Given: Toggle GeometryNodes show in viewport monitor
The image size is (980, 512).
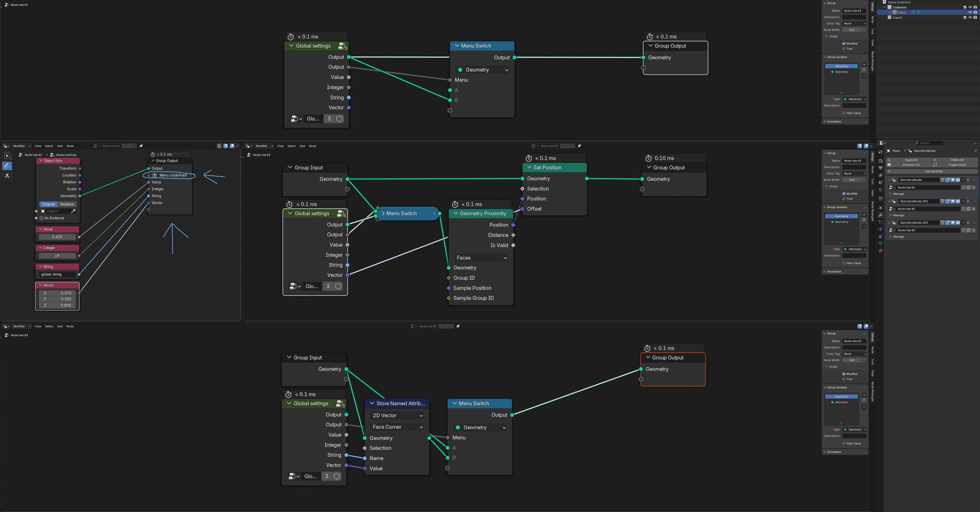Looking at the screenshot, I should coord(953,180).
